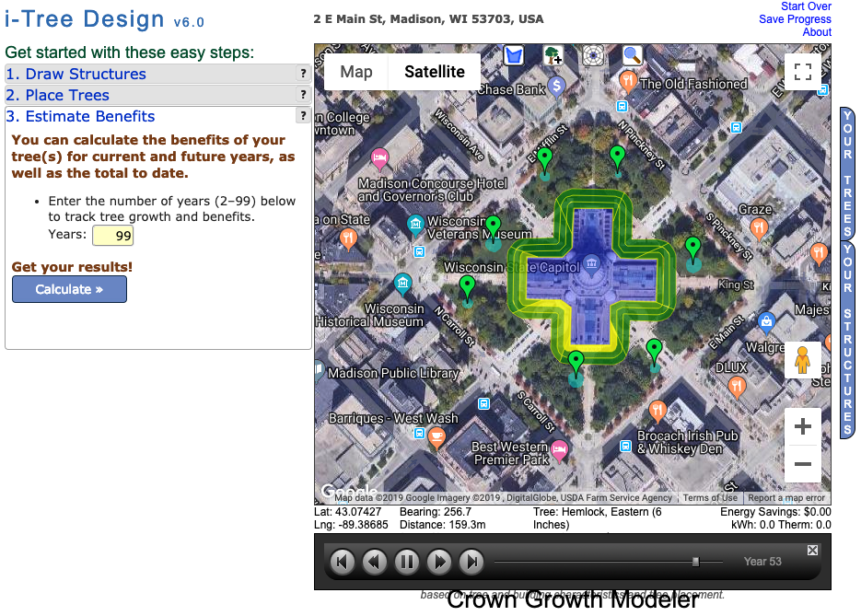The height and width of the screenshot is (616, 861).
Task: Click the Wisconsin State Capitol landmark icon
Action: pyautogui.click(x=591, y=263)
